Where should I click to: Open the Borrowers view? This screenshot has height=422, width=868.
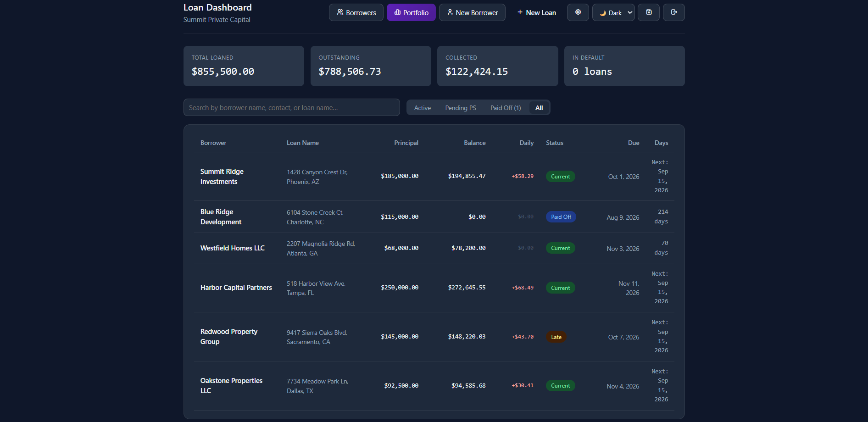[356, 12]
